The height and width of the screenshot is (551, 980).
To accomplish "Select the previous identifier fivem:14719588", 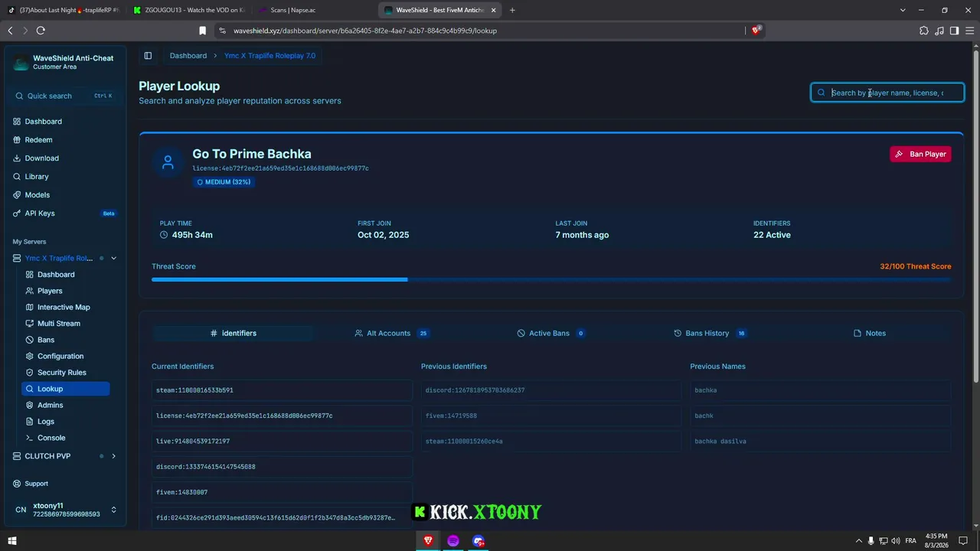I will (551, 416).
